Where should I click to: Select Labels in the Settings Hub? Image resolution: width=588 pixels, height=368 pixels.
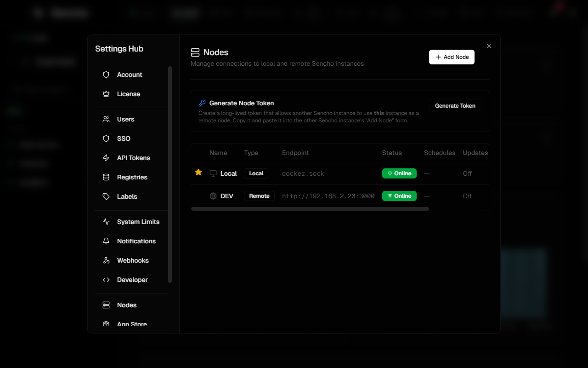(131, 196)
